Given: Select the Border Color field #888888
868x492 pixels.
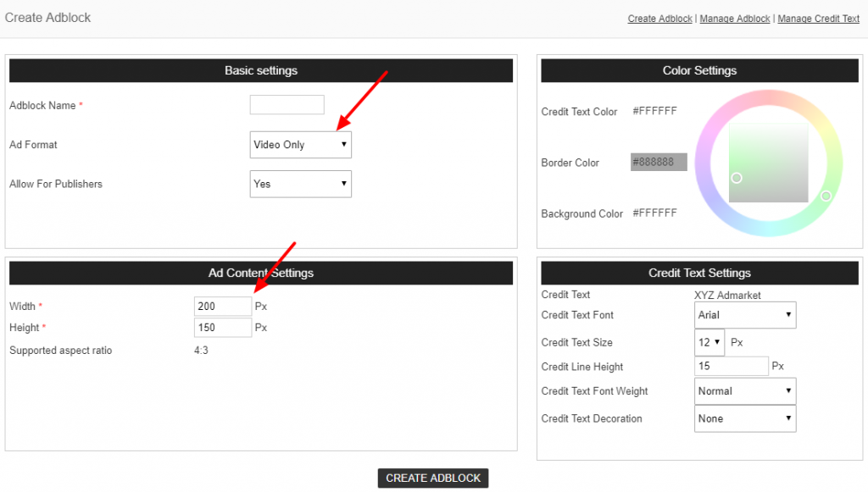Looking at the screenshot, I should [x=659, y=162].
